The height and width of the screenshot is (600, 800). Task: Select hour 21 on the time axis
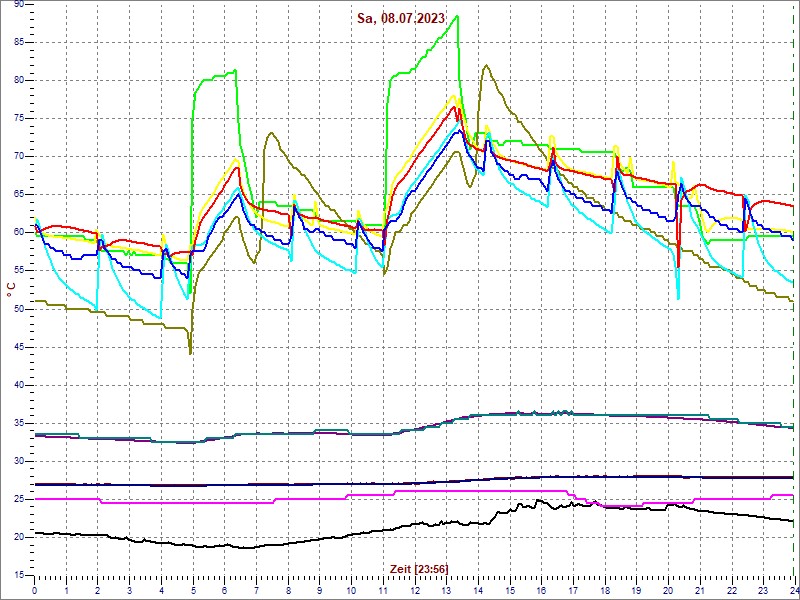(699, 591)
